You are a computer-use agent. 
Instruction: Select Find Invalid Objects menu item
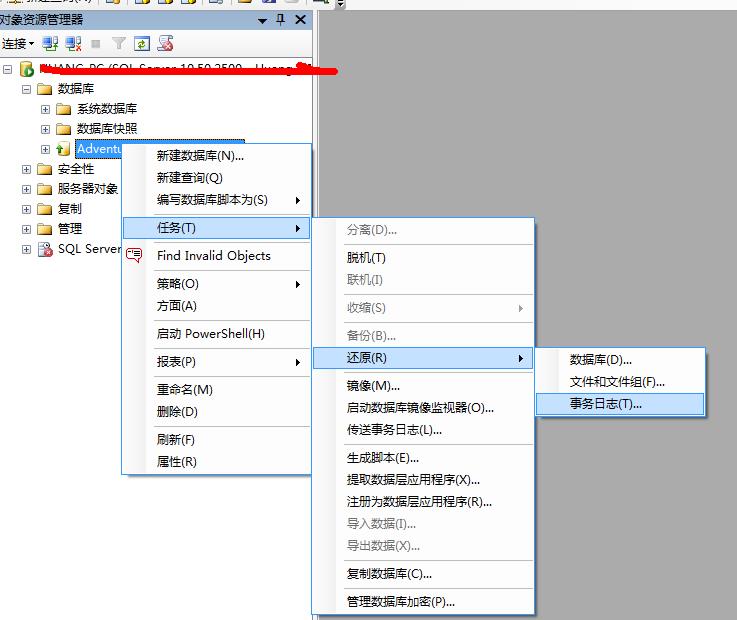(217, 256)
